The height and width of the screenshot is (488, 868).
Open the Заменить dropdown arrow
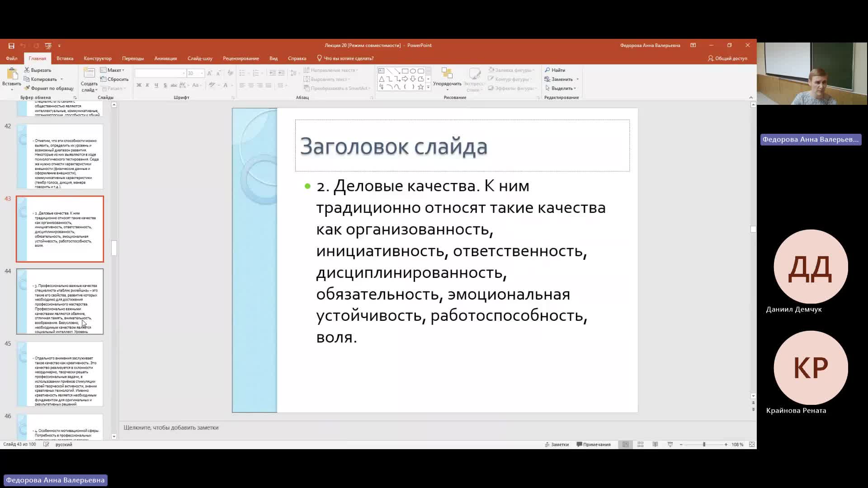coord(578,80)
